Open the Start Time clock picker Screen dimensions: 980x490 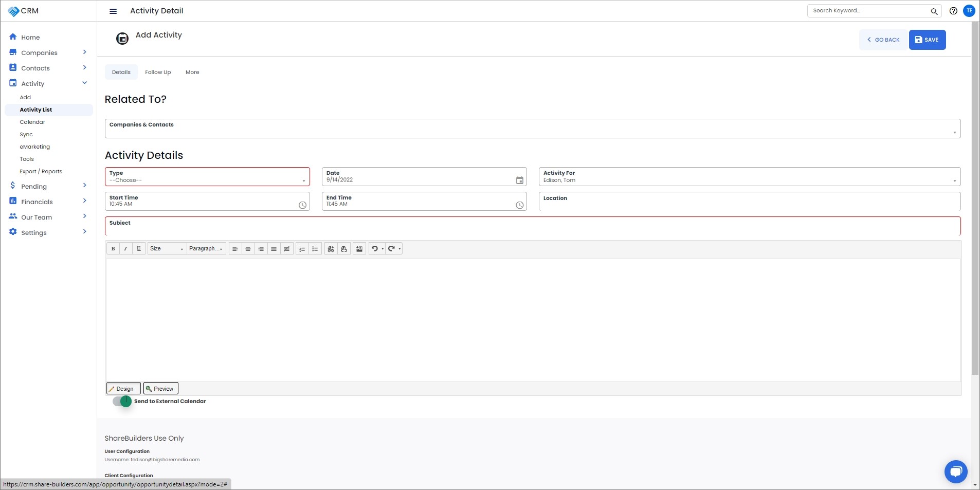click(303, 205)
